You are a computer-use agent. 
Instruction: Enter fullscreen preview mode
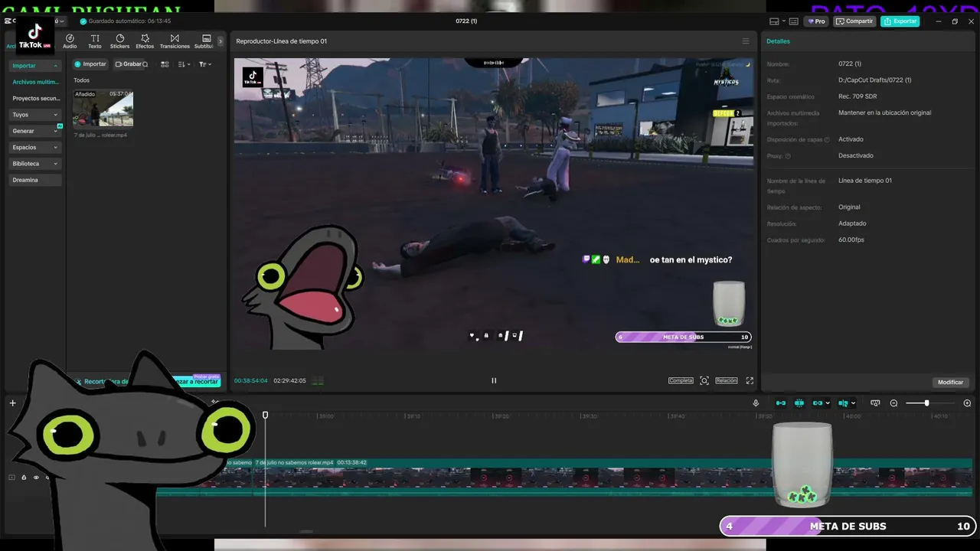click(x=750, y=380)
